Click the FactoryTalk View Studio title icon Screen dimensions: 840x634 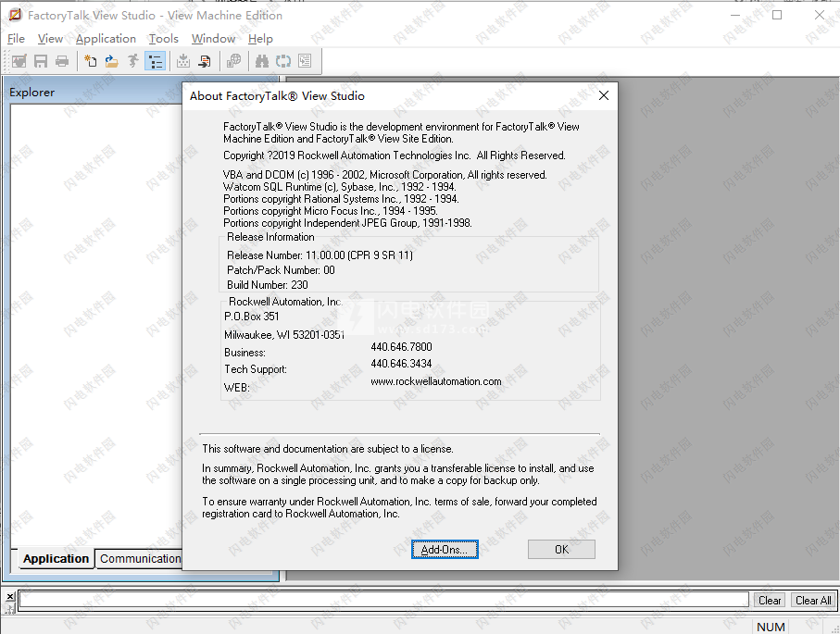click(x=15, y=15)
